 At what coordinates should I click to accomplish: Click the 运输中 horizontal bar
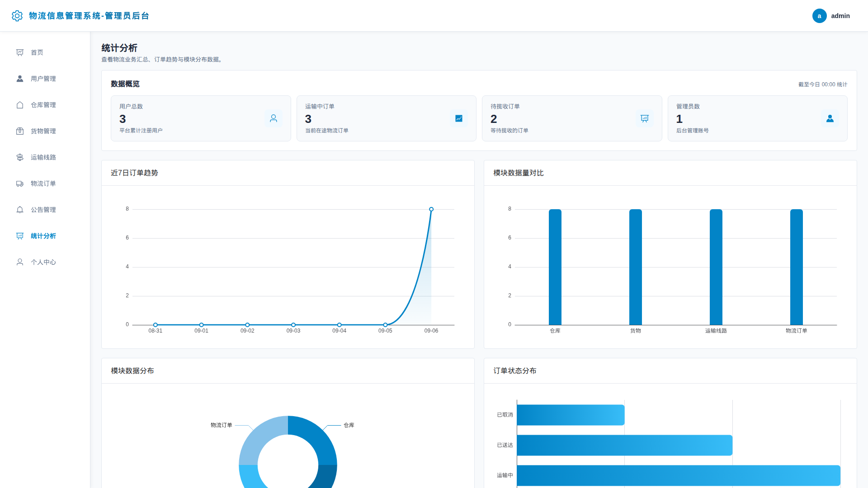point(678,475)
